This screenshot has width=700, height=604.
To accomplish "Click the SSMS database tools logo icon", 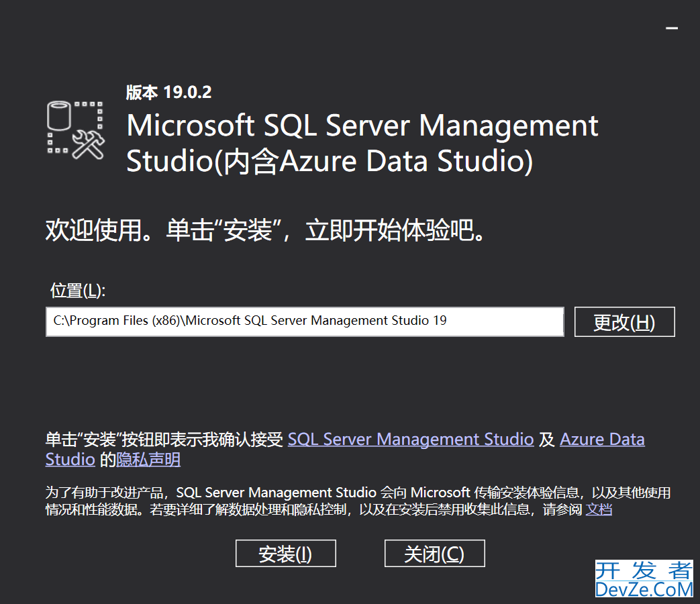I will pyautogui.click(x=75, y=130).
